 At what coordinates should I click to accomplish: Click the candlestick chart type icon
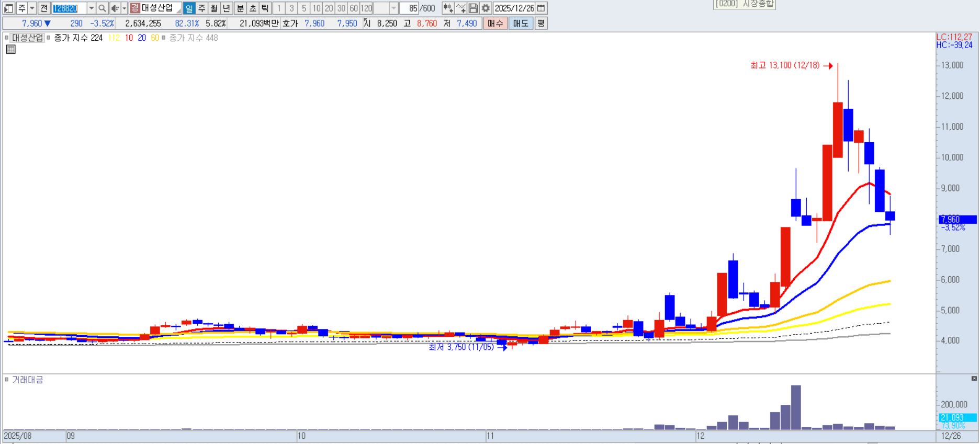(448, 8)
